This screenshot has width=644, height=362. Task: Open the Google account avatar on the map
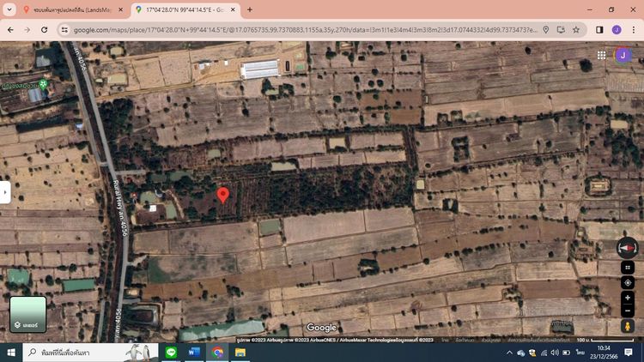pyautogui.click(x=623, y=55)
